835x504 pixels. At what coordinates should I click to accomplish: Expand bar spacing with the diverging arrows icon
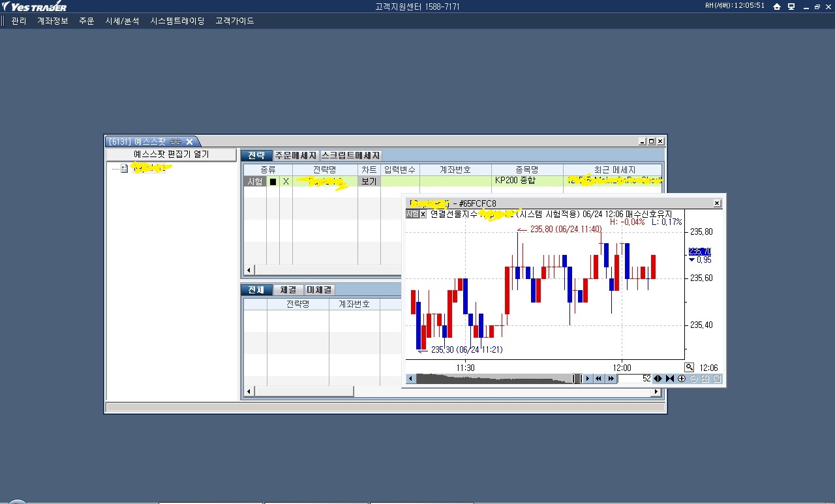point(658,379)
